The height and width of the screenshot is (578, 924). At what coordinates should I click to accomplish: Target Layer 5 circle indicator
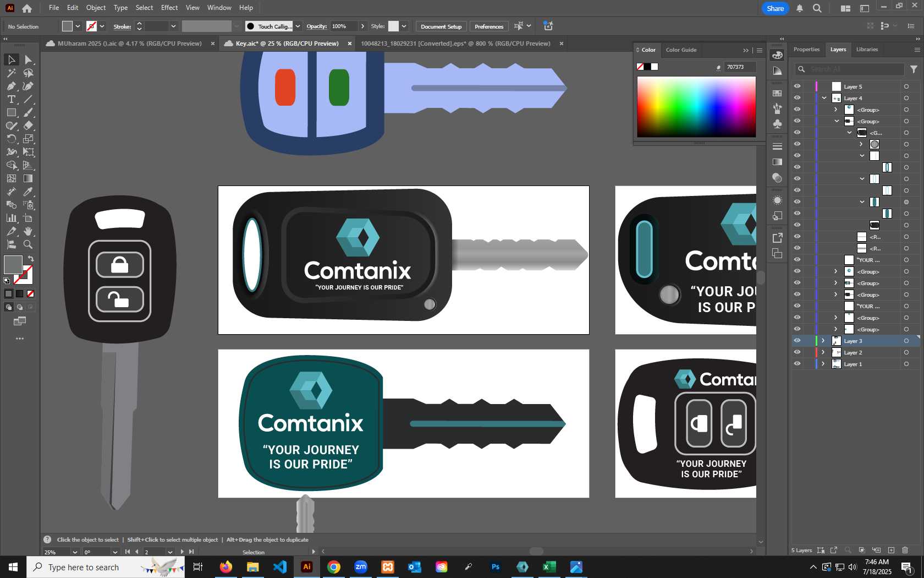click(906, 86)
